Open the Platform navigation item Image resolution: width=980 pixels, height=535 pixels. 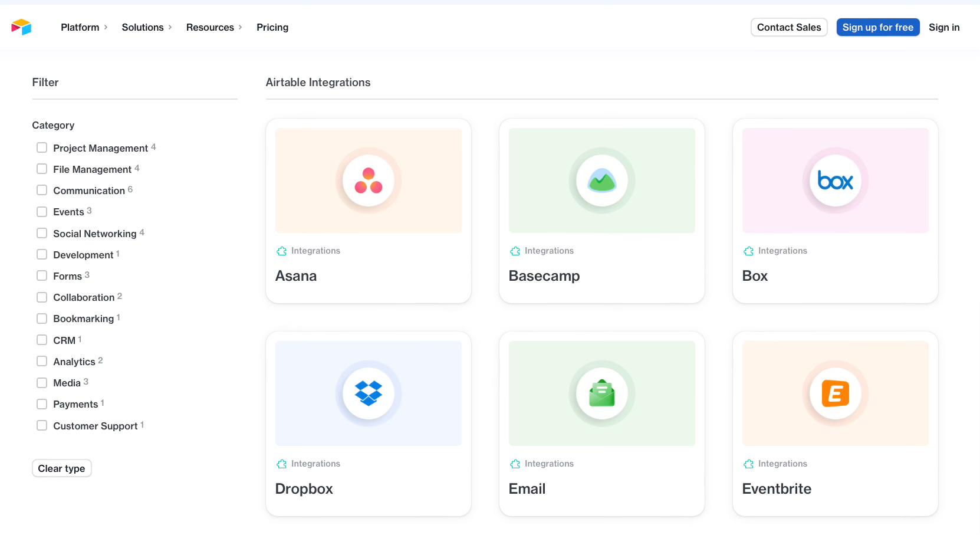tap(80, 27)
